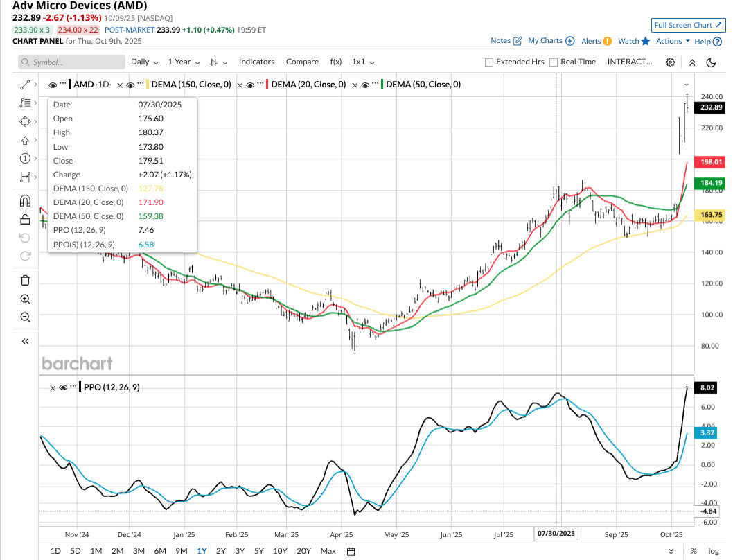Open the Indicators menu
Image resolution: width=742 pixels, height=560 pixels.
[256, 62]
